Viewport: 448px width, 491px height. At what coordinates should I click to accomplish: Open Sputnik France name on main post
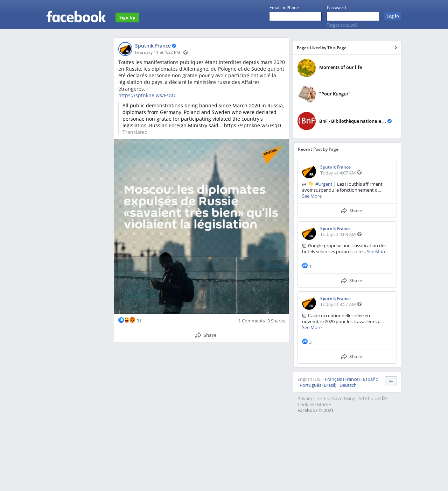[x=153, y=46]
